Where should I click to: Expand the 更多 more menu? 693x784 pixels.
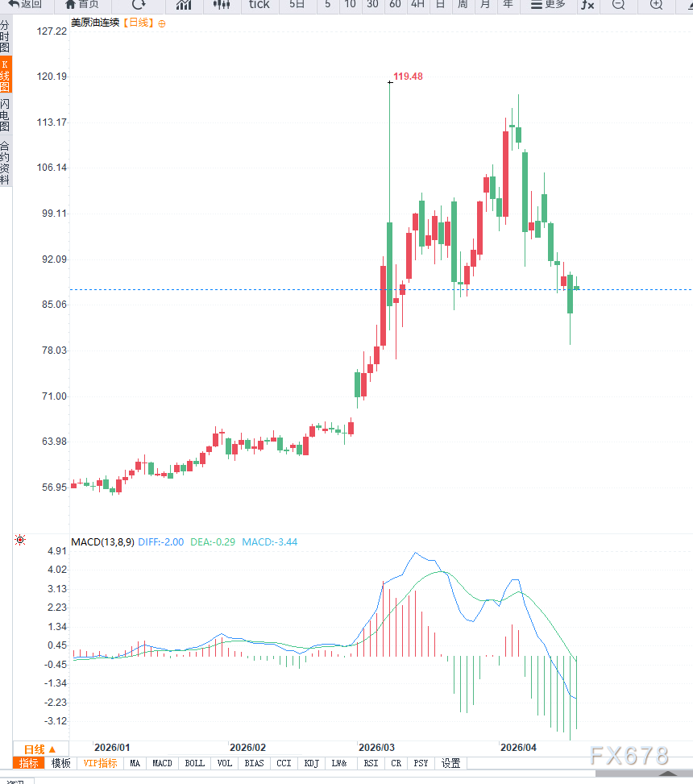pos(548,4)
